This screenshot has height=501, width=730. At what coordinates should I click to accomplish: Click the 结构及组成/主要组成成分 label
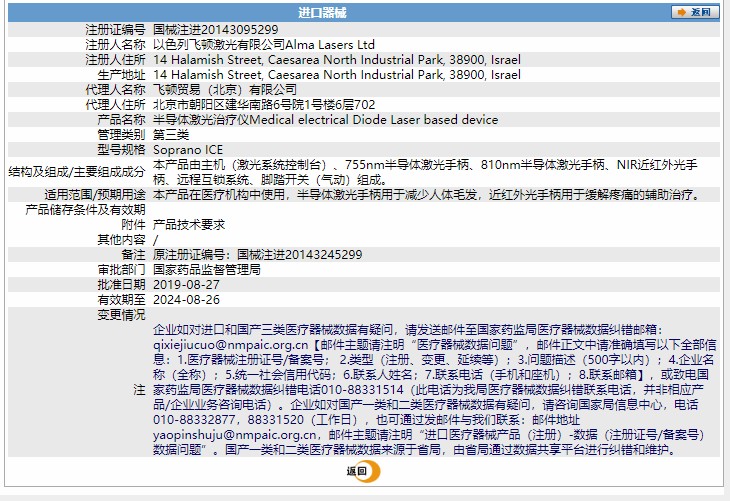(x=77, y=172)
